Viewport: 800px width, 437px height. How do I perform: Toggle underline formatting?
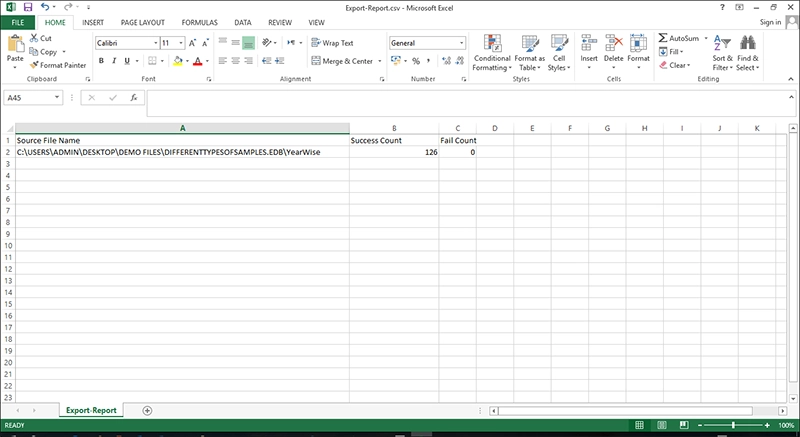click(127, 61)
